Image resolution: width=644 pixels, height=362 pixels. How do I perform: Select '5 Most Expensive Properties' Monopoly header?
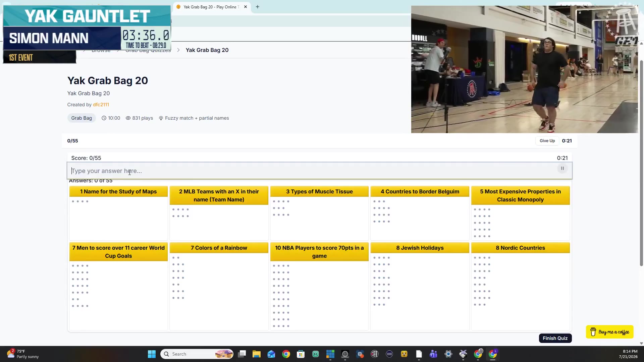pyautogui.click(x=520, y=195)
